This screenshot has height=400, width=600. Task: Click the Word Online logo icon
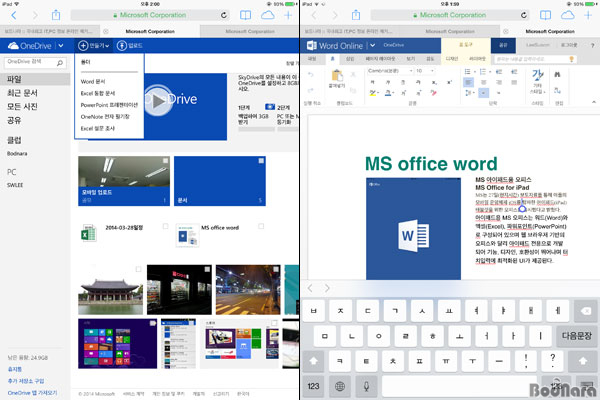point(311,46)
